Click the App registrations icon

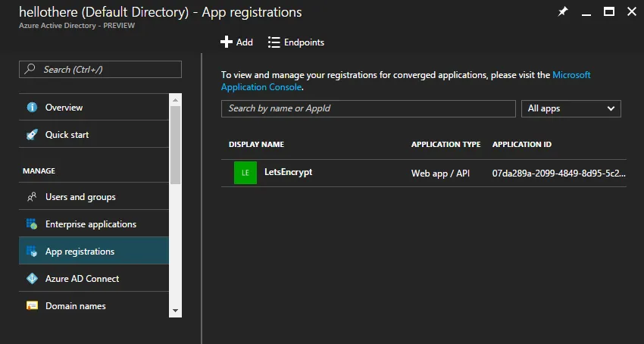[x=32, y=251]
